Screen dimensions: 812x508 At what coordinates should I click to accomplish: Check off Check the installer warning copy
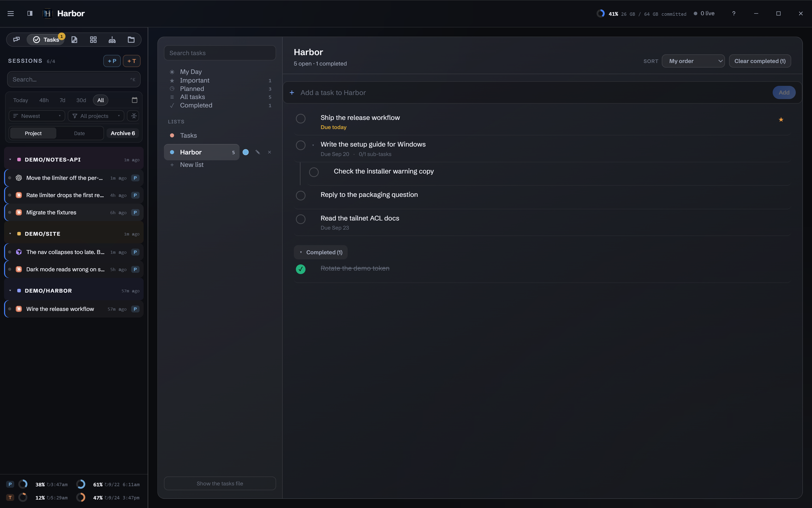click(314, 172)
